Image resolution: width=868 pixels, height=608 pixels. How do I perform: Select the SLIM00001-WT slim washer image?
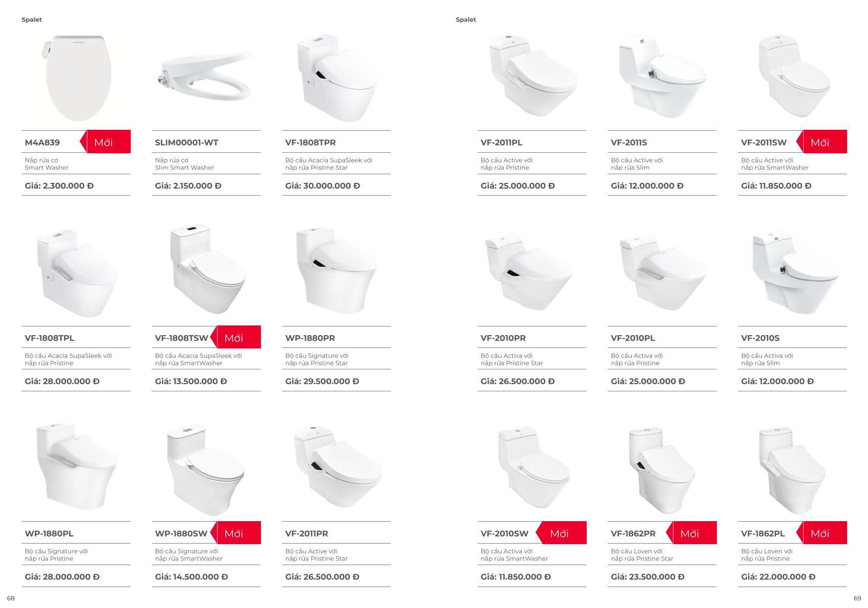[x=206, y=76]
